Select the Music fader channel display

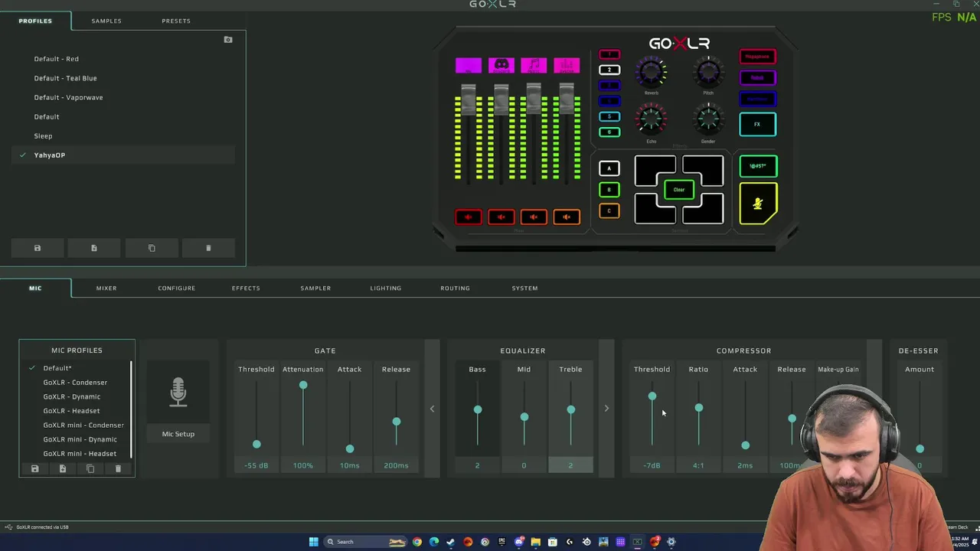click(x=534, y=66)
